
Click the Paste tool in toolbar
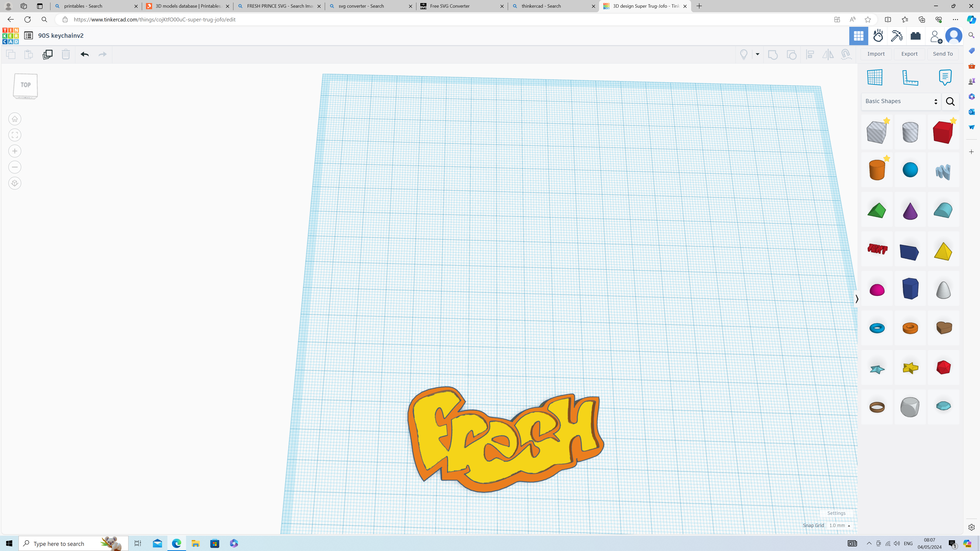[x=29, y=54]
